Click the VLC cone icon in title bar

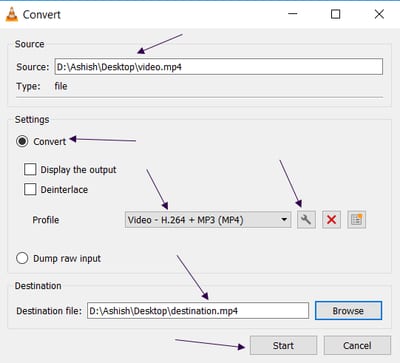coord(12,14)
